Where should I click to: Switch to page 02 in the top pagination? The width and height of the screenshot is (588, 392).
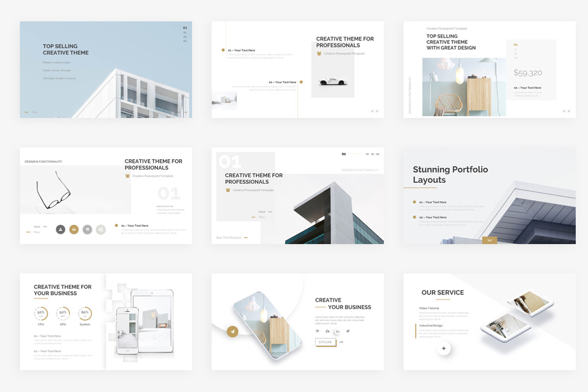click(367, 154)
